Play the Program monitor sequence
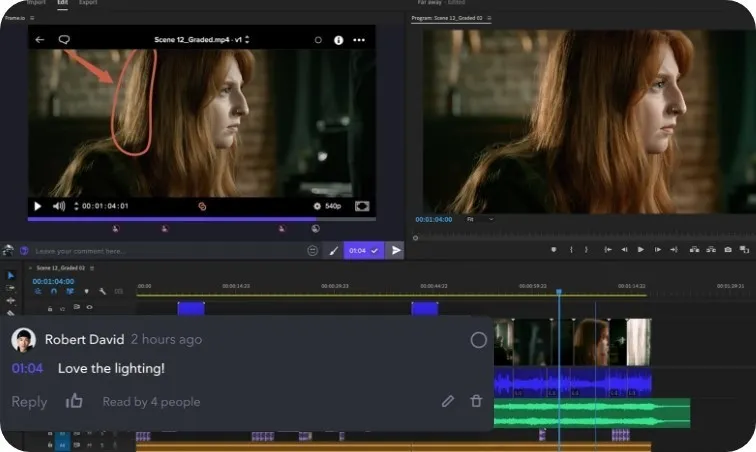The image size is (756, 452). point(641,249)
